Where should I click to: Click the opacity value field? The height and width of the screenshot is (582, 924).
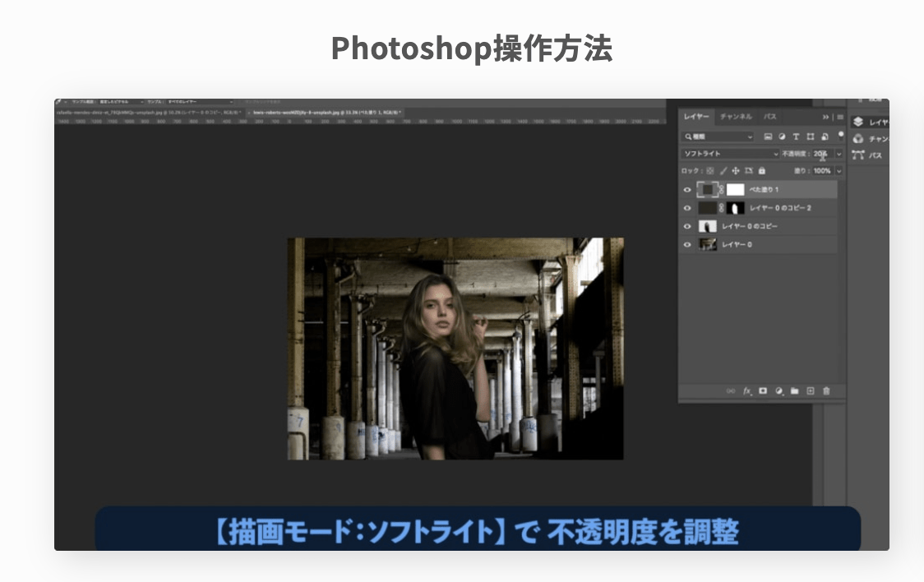click(821, 154)
